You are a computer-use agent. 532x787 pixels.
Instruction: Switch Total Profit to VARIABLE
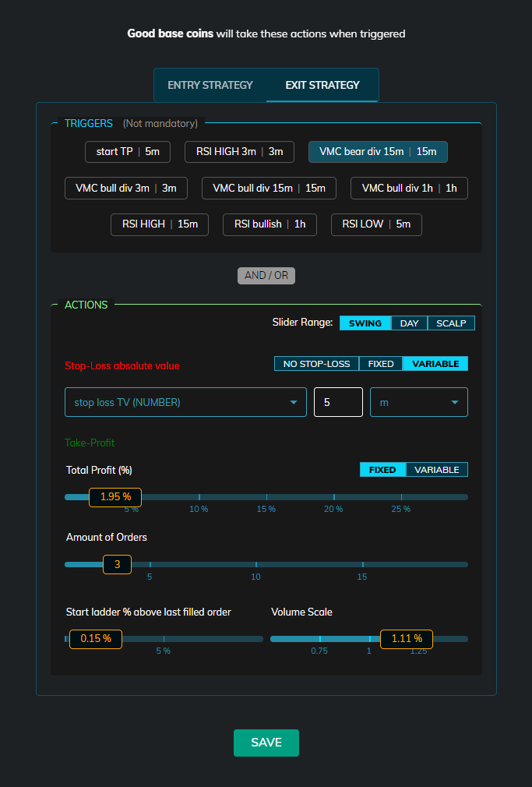[x=437, y=470]
